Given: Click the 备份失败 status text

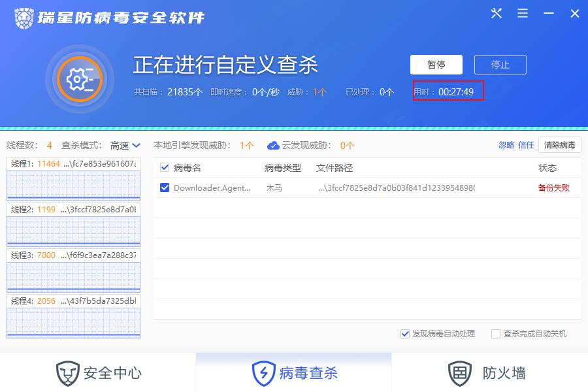Looking at the screenshot, I should [x=553, y=188].
